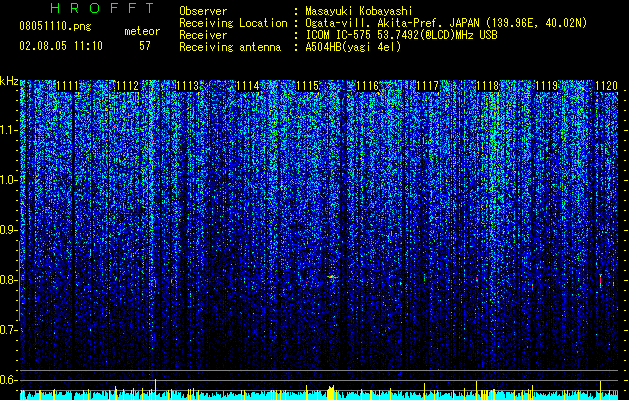Click the "H R O F F T" title
Image resolution: width=629 pixels, height=400 pixels.
tap(102, 8)
